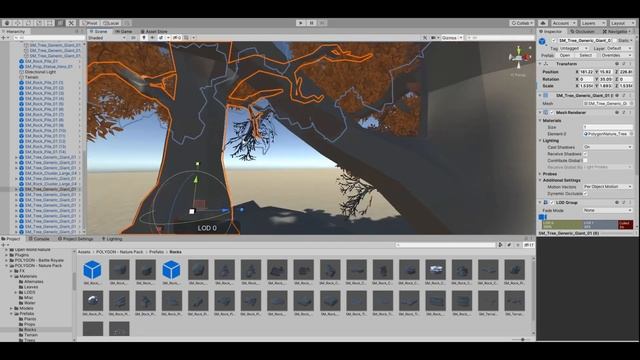Toggle the Static checkbox in Inspector
Viewport: 640px width, 360px height.
[x=615, y=41]
